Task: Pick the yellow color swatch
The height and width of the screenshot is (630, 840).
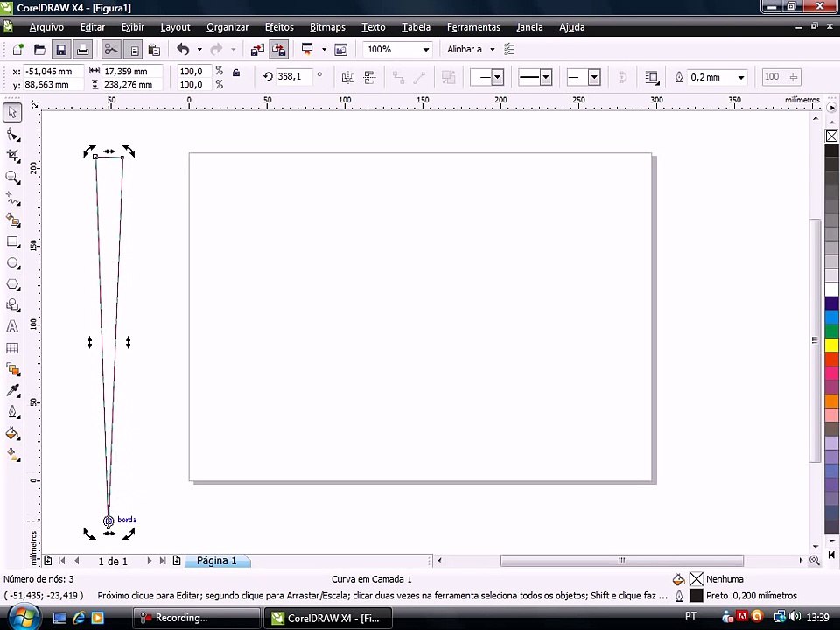Action: coord(831,345)
